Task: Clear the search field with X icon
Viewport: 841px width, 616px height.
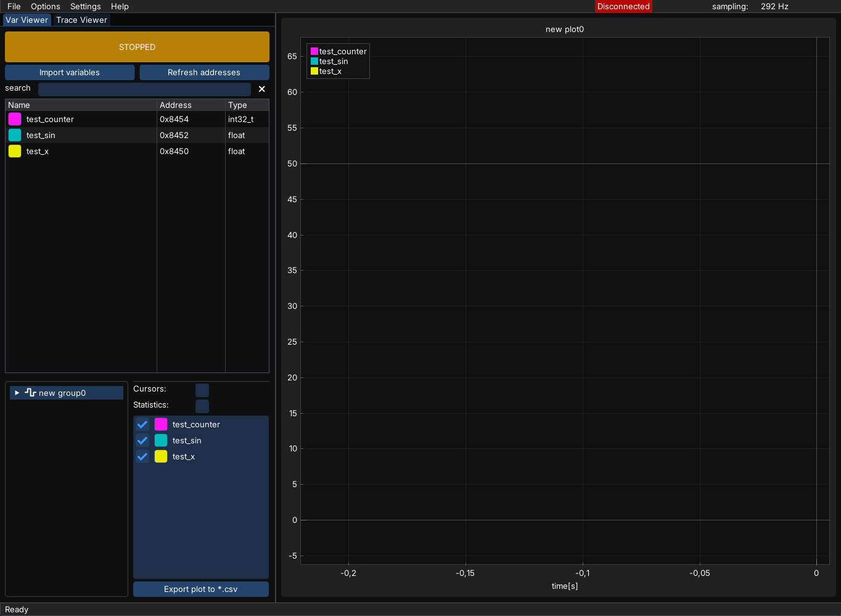Action: click(261, 89)
